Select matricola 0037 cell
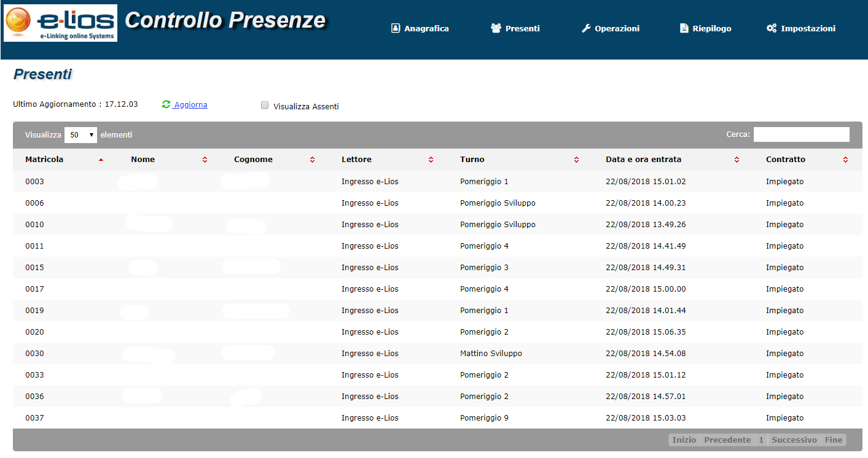The width and height of the screenshot is (868, 458). click(x=34, y=418)
